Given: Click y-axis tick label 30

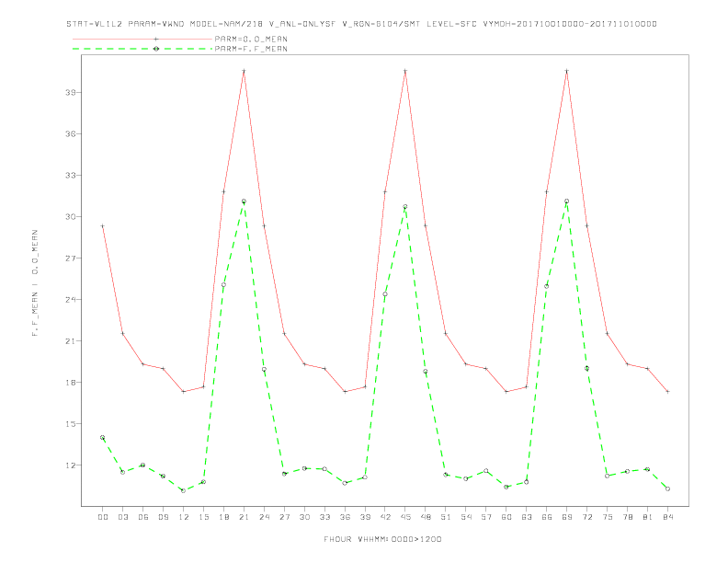Looking at the screenshot, I should [x=71, y=216].
